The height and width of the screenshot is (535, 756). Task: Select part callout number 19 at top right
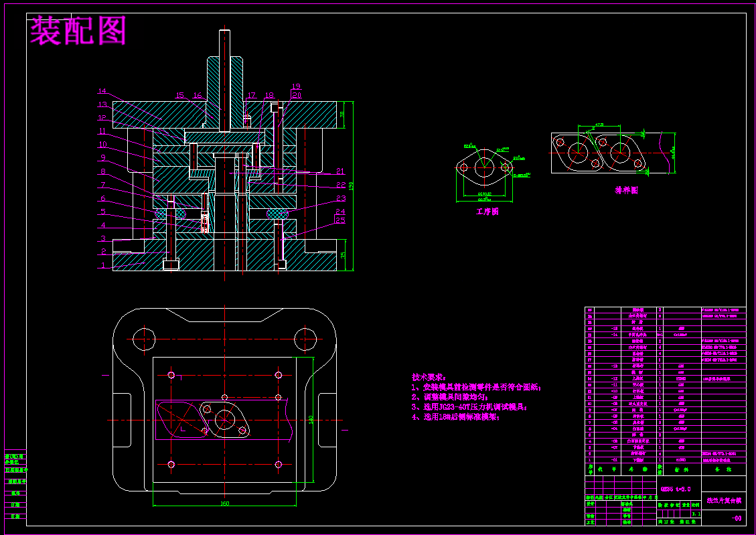[296, 87]
